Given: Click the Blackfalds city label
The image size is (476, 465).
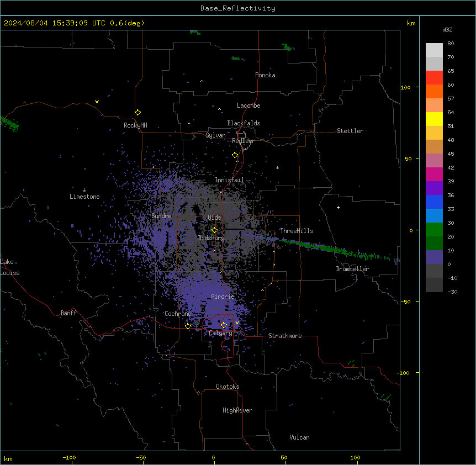Looking at the screenshot, I should [244, 123].
